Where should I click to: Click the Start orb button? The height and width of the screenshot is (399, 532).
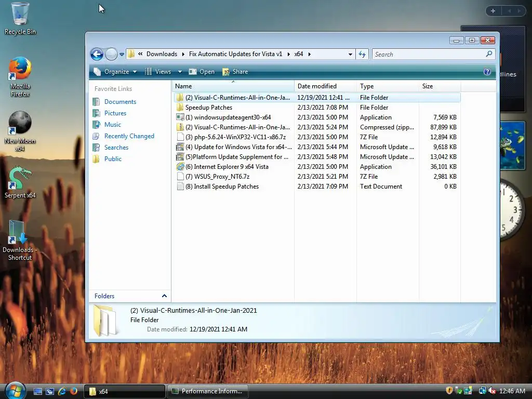pyautogui.click(x=15, y=391)
